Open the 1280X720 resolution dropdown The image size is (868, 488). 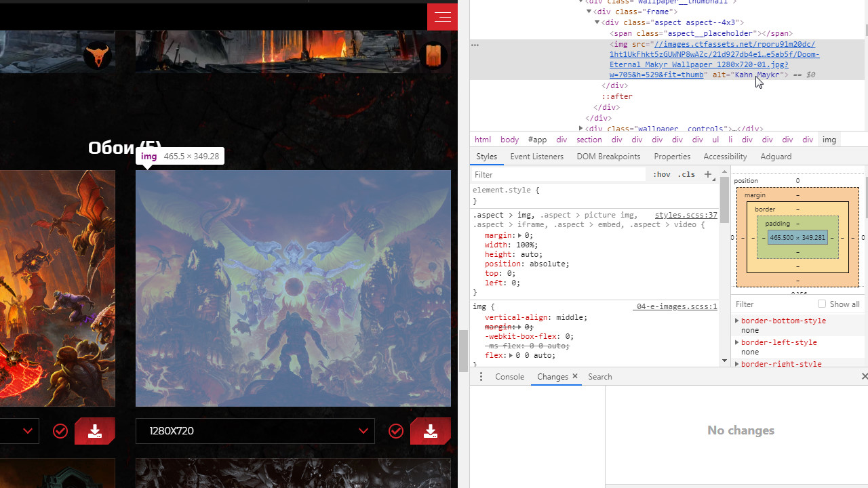255,431
